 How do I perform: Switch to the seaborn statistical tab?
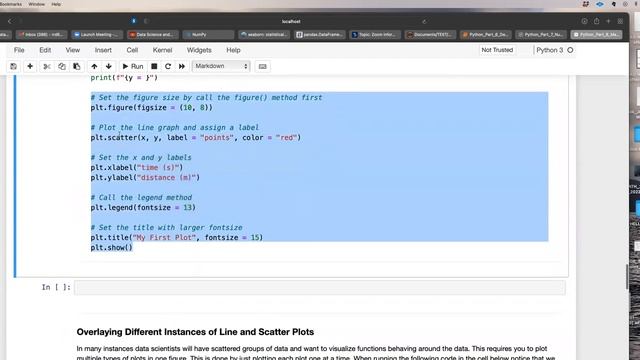coord(264,35)
